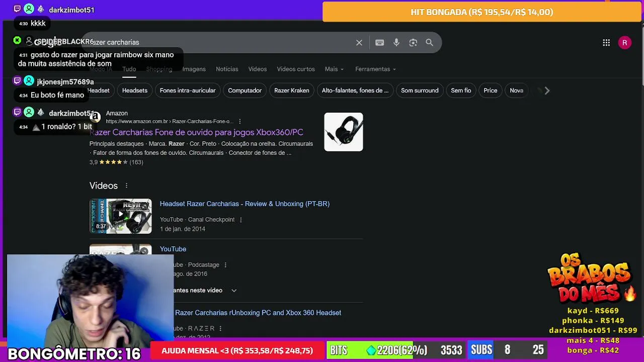644x362 pixels.
Task: Click the HIT BONGADA goal bar
Action: pos(482,12)
